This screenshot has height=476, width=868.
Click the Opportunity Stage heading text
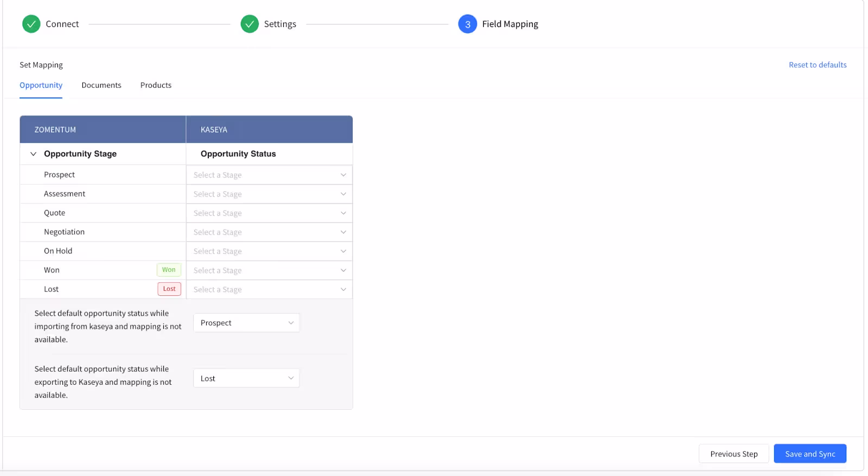point(80,154)
